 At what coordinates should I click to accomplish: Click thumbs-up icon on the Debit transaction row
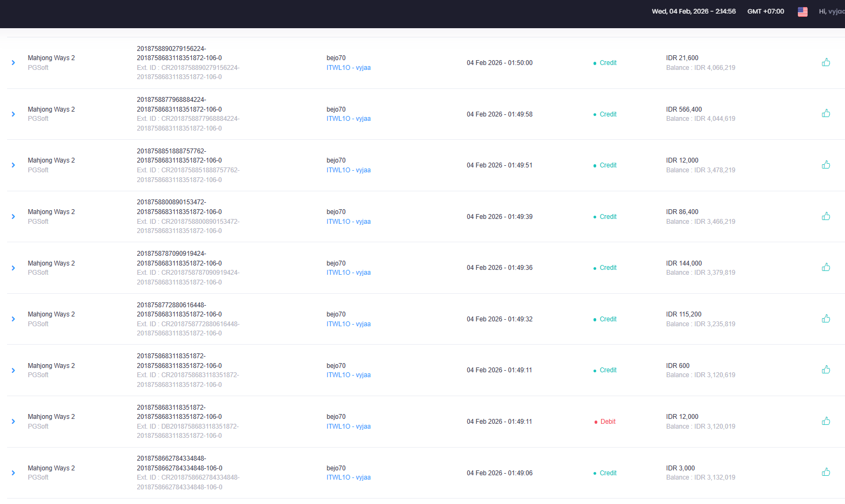coord(826,421)
